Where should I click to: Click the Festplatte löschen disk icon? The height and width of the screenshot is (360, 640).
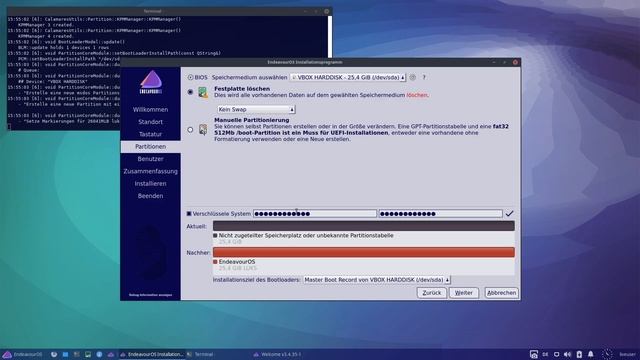(x=203, y=92)
